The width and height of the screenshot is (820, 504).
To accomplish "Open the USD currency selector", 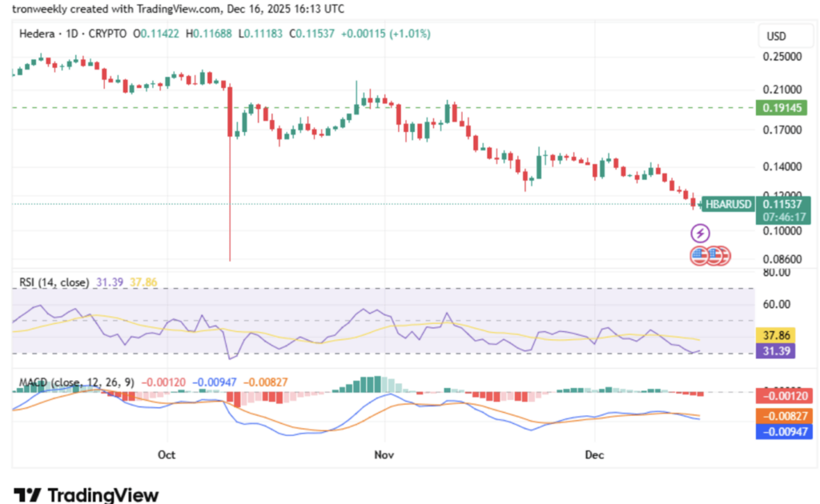I will pyautogui.click(x=777, y=36).
